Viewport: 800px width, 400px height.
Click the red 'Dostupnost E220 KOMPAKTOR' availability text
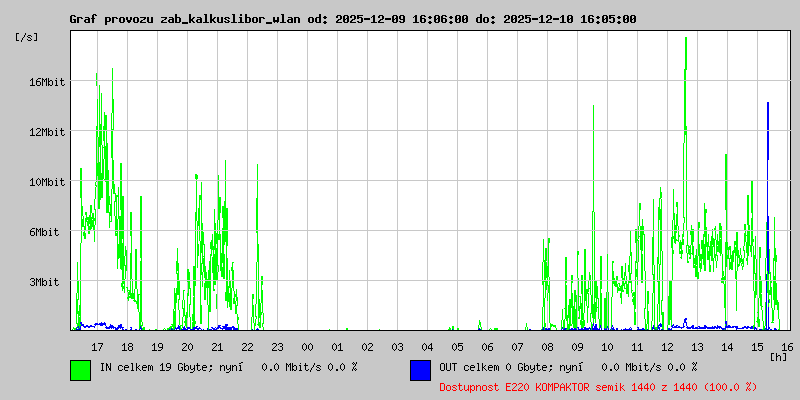[598, 387]
